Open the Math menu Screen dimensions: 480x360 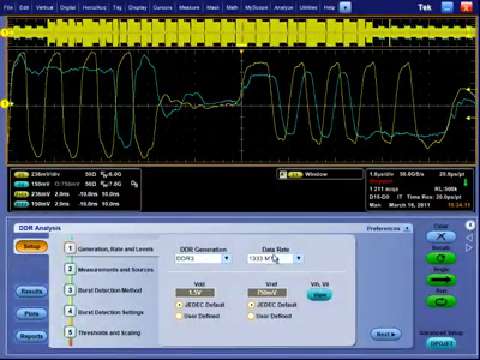(x=232, y=7)
